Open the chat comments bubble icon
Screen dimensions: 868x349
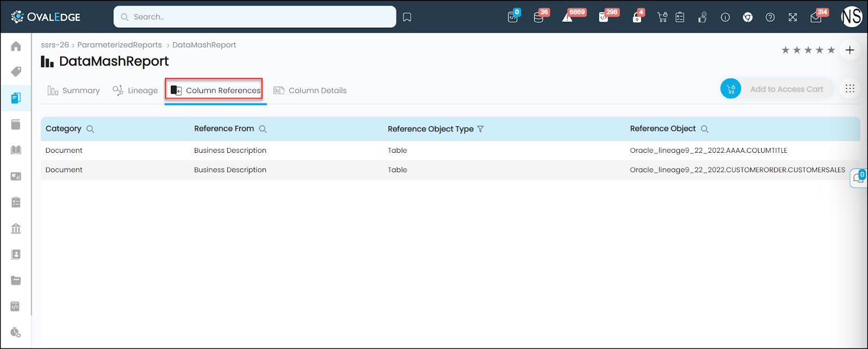coord(859,178)
